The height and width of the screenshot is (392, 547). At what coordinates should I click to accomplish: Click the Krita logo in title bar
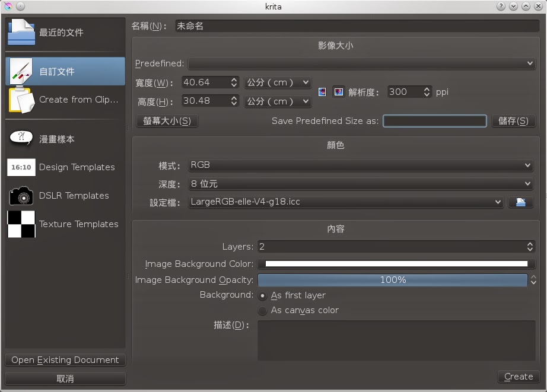[8, 7]
